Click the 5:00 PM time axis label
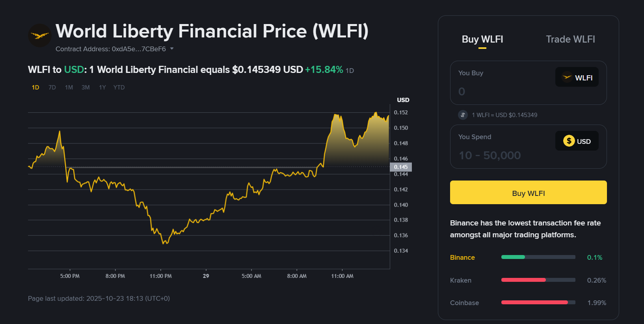This screenshot has height=324, width=644. point(70,276)
